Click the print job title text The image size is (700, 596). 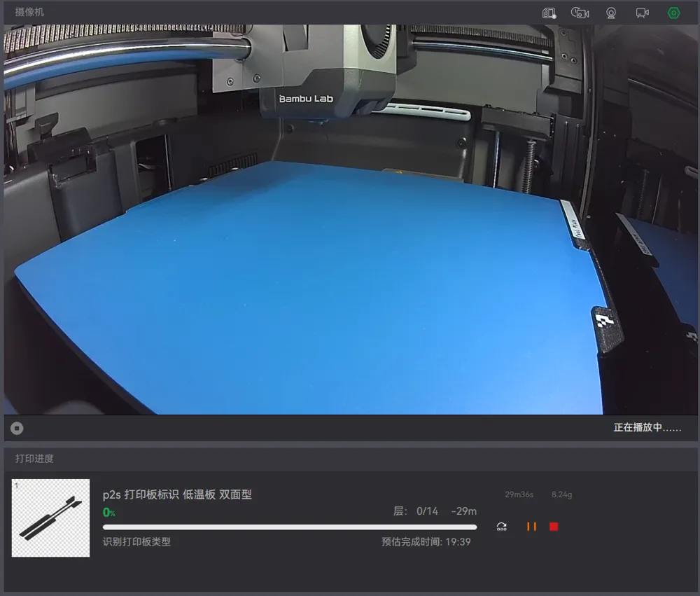177,494
